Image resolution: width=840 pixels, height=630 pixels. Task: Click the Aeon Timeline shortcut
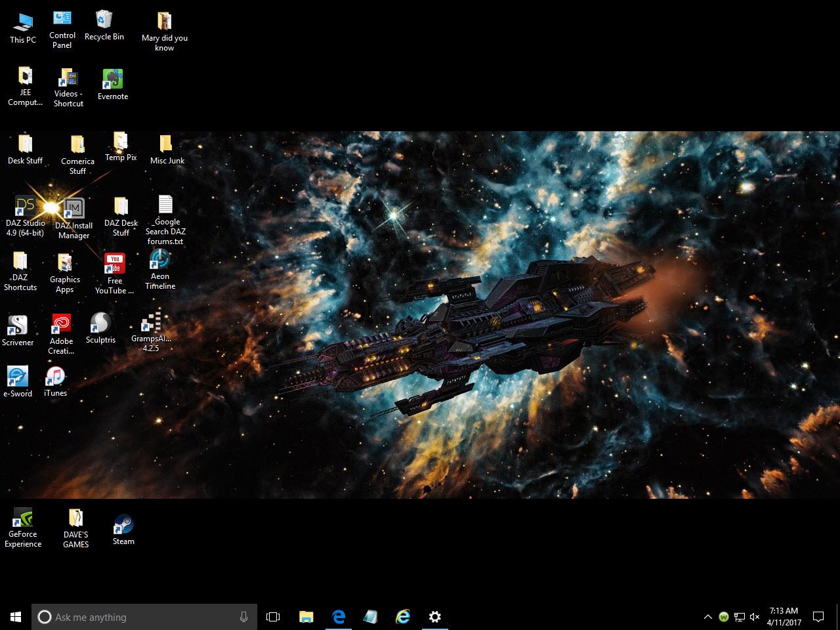[160, 270]
